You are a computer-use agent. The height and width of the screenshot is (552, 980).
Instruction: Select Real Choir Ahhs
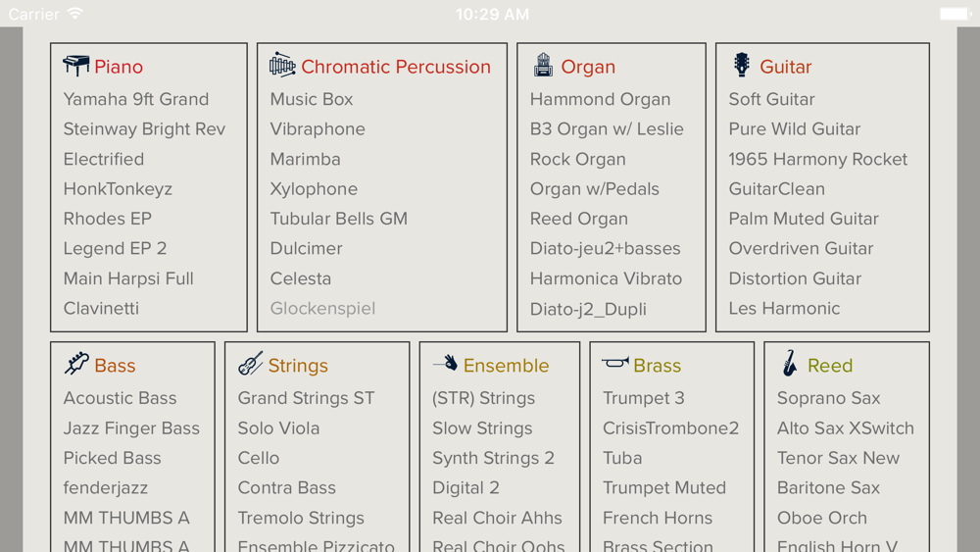click(x=497, y=519)
